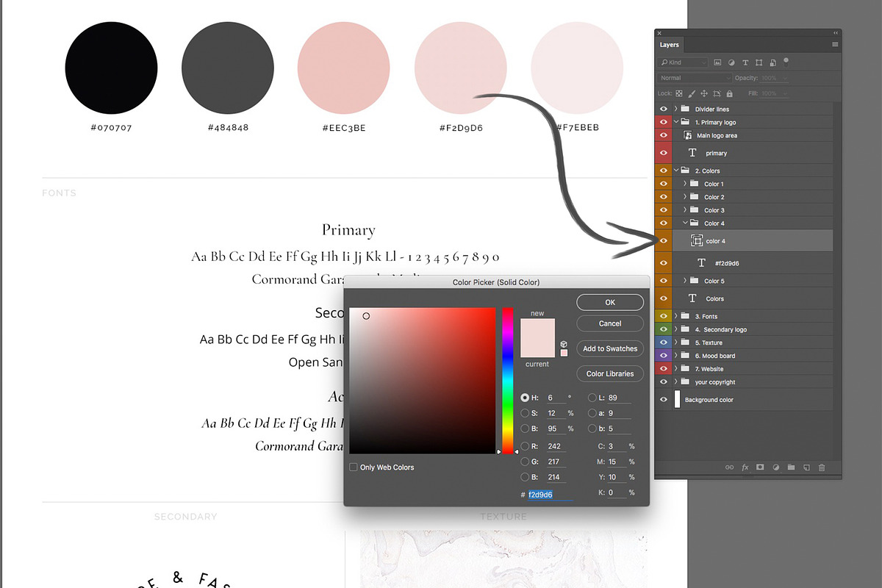Click the pixel layer filter icon
Image resolution: width=882 pixels, height=588 pixels.
718,63
